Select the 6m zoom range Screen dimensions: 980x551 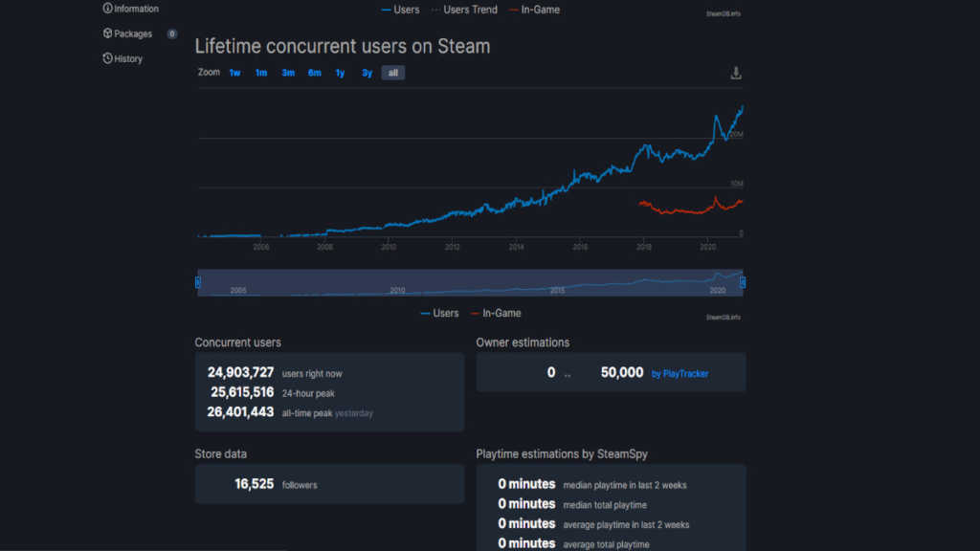(x=314, y=72)
